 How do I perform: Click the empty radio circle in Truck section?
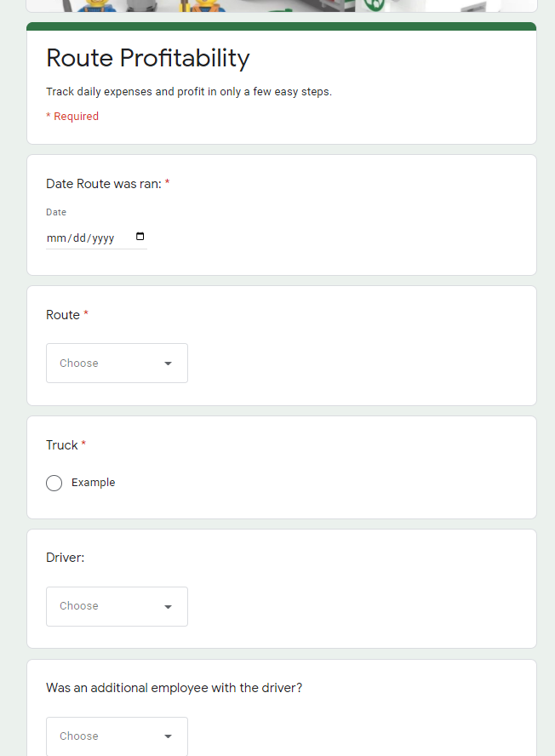[54, 483]
